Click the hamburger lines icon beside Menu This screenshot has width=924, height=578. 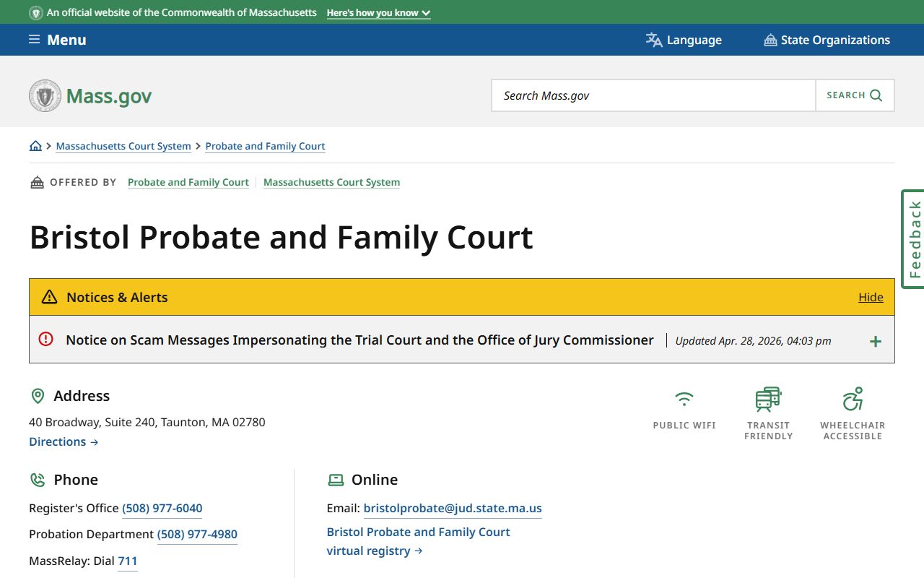click(x=34, y=39)
